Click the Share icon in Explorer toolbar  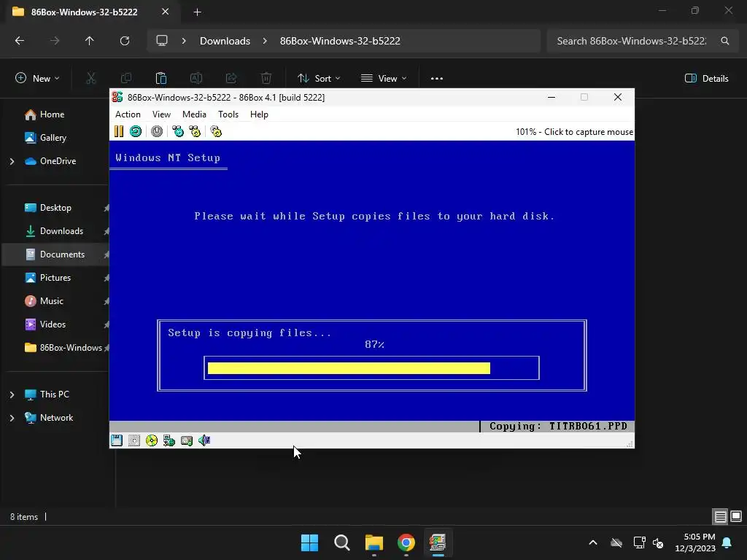[231, 78]
